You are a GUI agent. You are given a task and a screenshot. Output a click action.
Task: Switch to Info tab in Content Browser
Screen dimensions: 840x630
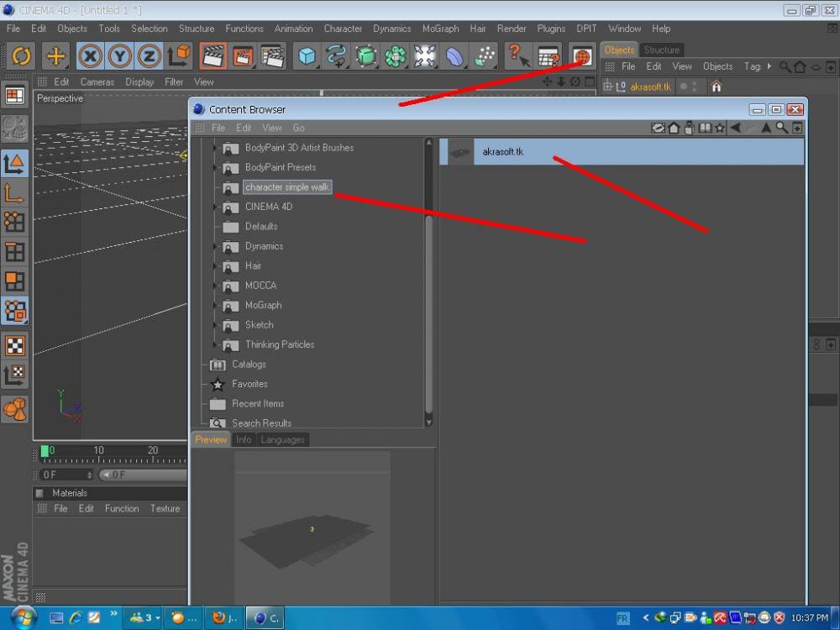(x=244, y=440)
